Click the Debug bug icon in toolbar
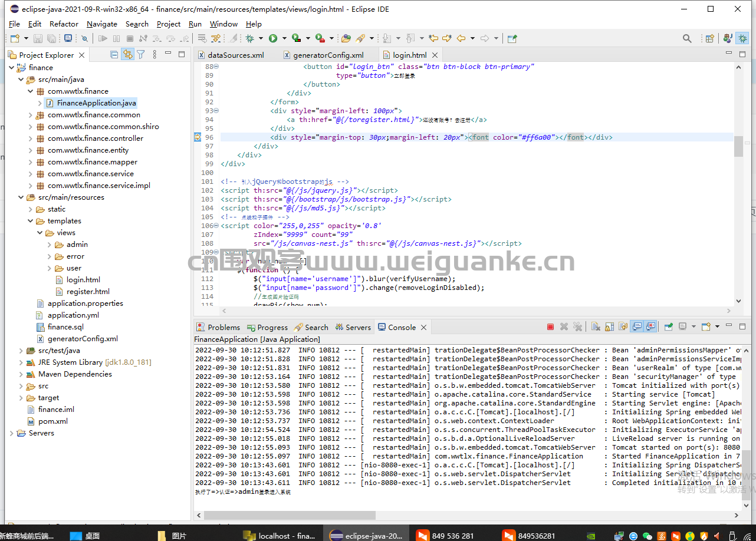 pos(250,38)
